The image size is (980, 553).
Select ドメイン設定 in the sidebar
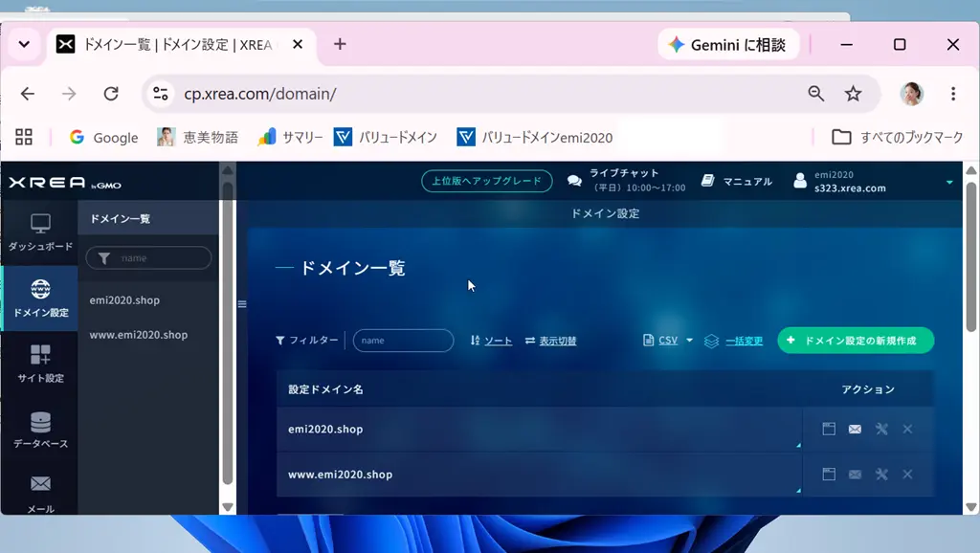40,299
